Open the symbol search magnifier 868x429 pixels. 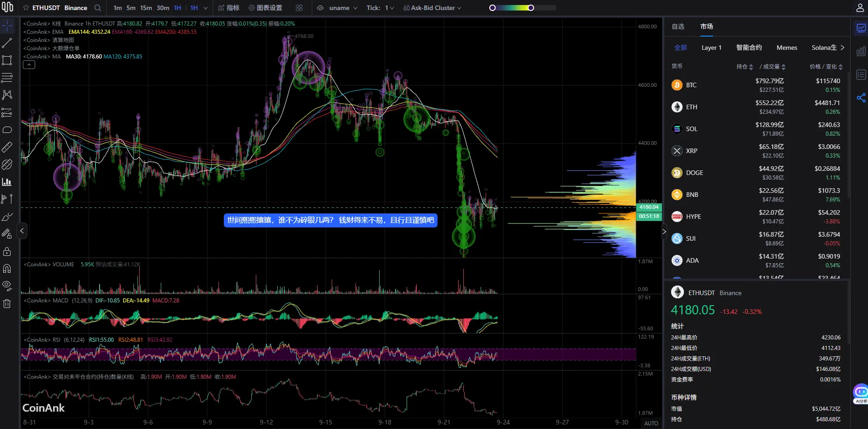coord(97,8)
